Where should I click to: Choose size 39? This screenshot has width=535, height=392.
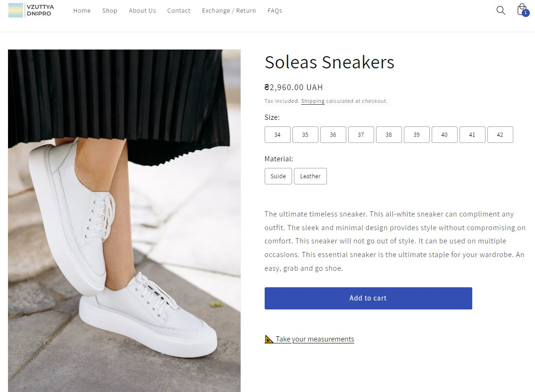point(417,135)
